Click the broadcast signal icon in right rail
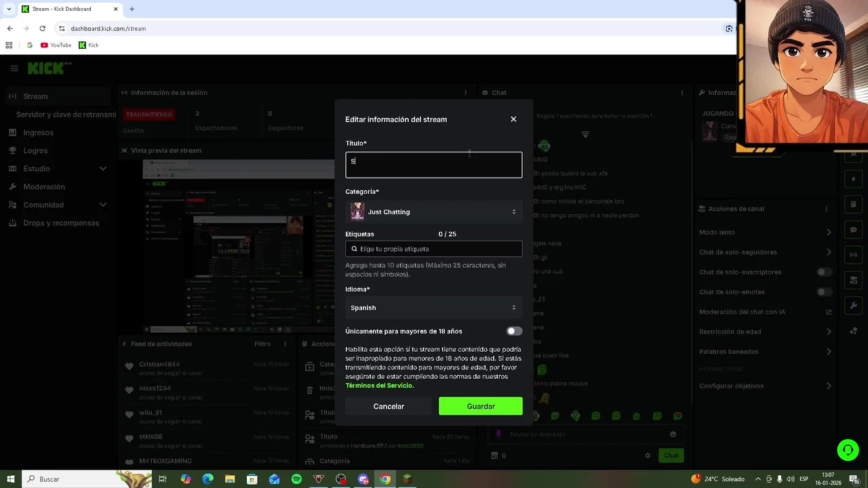Image resolution: width=868 pixels, height=488 pixels. click(x=854, y=255)
